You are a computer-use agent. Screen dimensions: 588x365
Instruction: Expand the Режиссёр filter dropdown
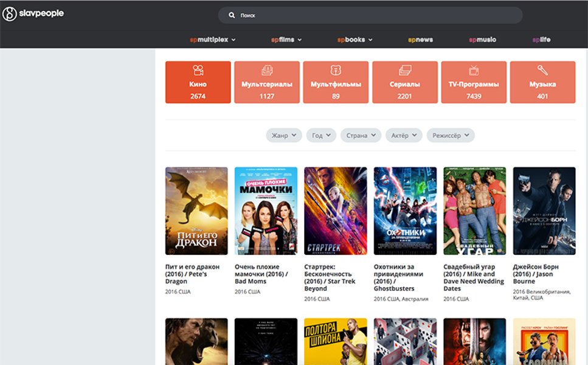tap(450, 135)
